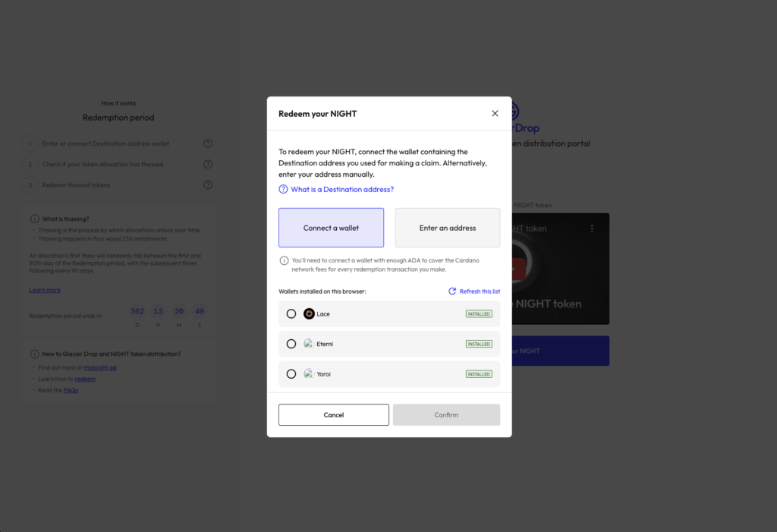Click the Eternl wallet icon
The width and height of the screenshot is (777, 532).
pyautogui.click(x=309, y=344)
